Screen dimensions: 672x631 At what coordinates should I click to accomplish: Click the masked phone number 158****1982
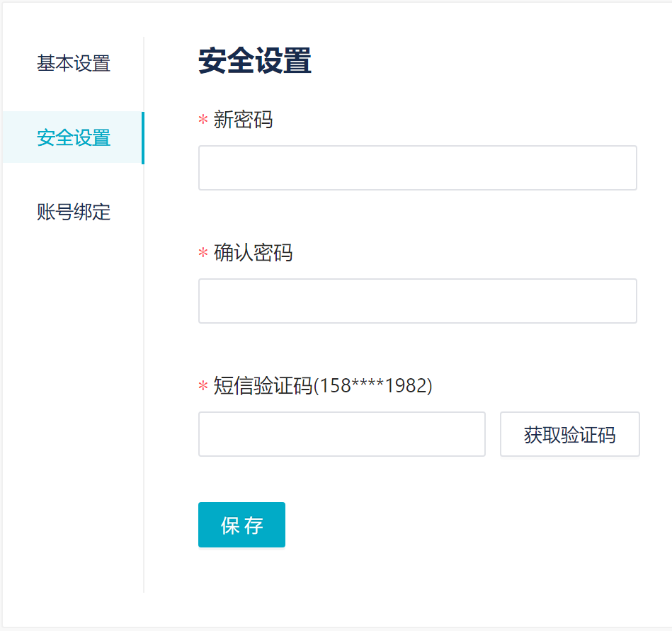[372, 386]
